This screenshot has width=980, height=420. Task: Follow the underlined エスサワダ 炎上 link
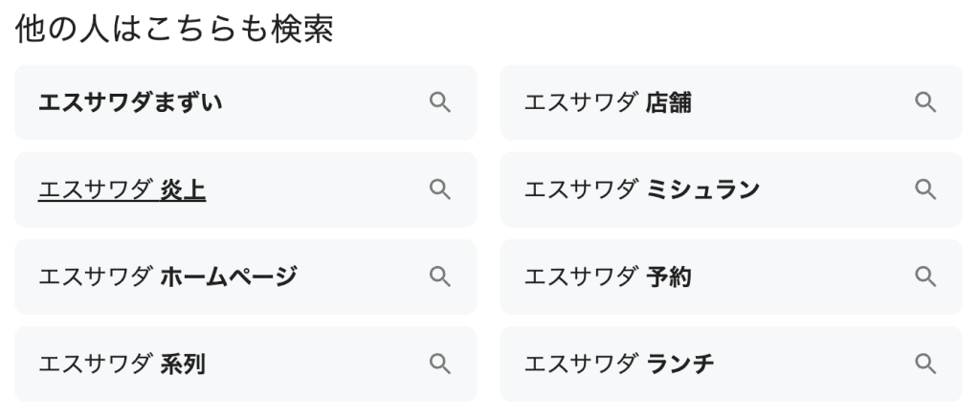point(122,190)
